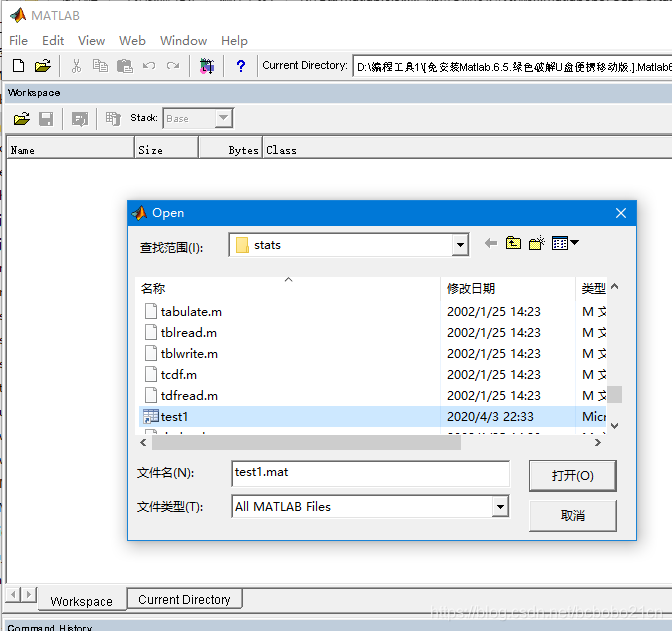
Task: Click Save Workspace disk icon
Action: tap(46, 119)
